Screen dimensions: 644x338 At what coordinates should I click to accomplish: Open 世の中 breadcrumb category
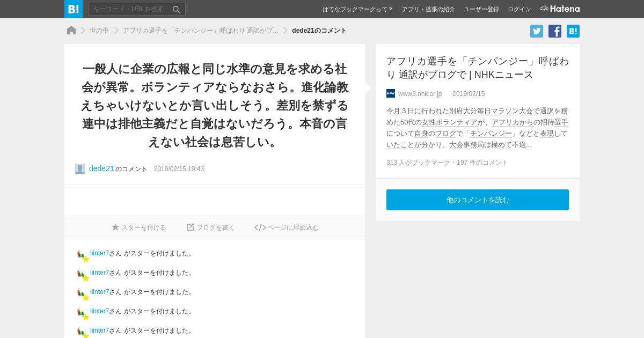coord(99,31)
